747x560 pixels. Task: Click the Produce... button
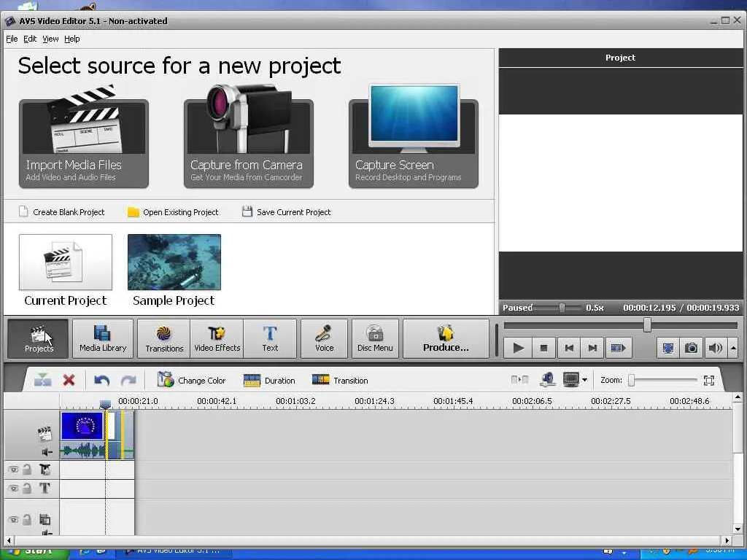click(x=446, y=338)
